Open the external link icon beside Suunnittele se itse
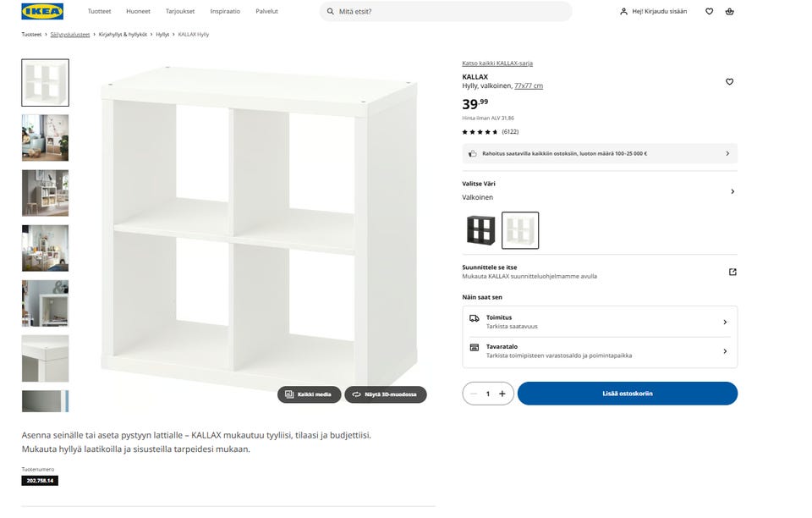812x518 pixels. click(732, 272)
